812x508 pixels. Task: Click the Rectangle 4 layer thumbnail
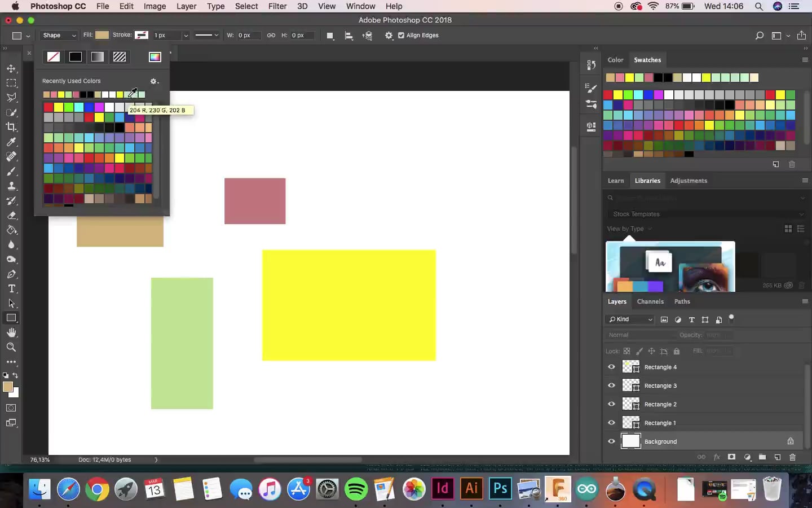point(631,367)
